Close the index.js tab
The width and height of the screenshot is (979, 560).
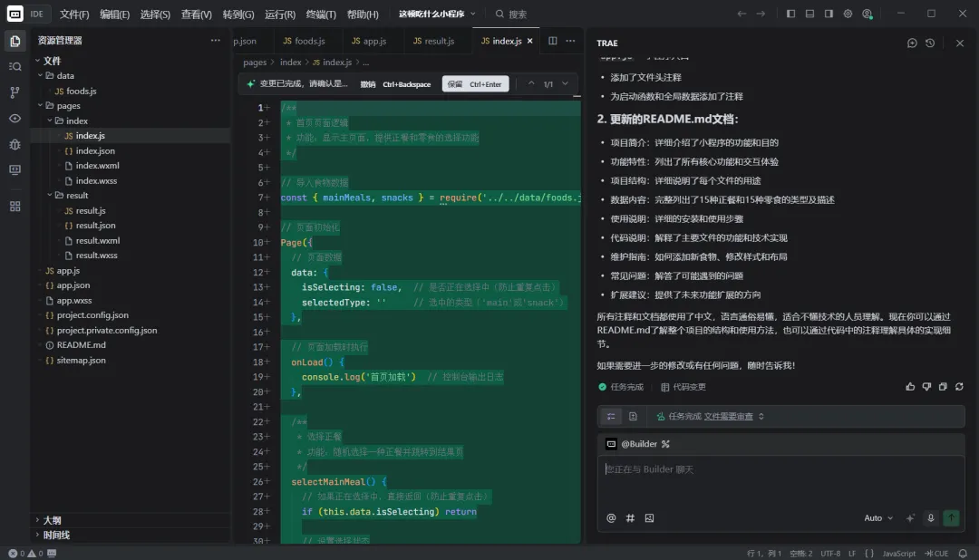click(x=530, y=41)
